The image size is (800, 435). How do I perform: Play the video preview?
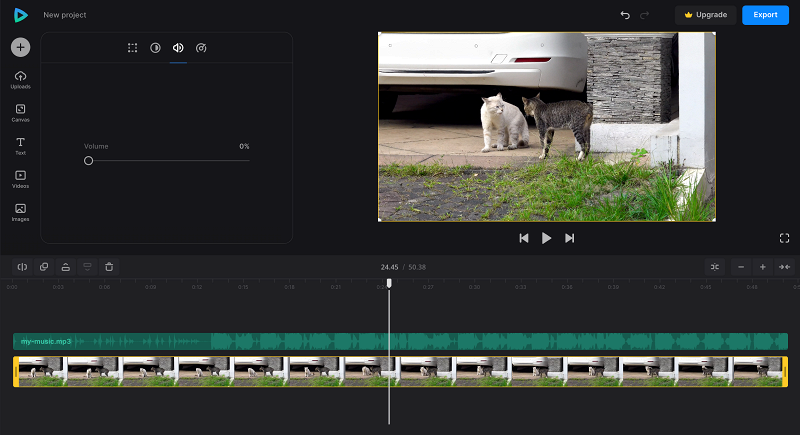(546, 238)
